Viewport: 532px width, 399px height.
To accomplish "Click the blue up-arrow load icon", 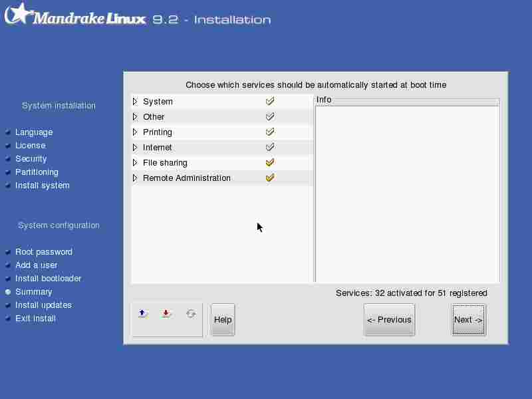I will coord(143,314).
